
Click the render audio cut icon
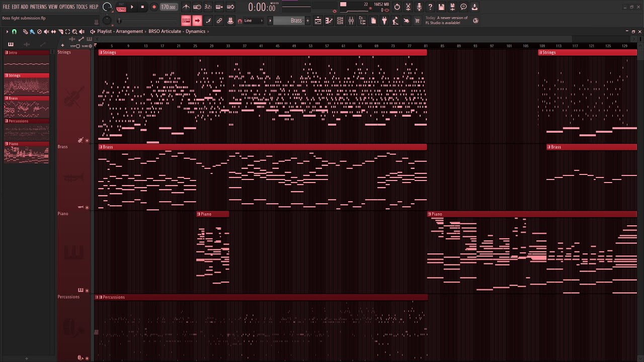click(408, 7)
